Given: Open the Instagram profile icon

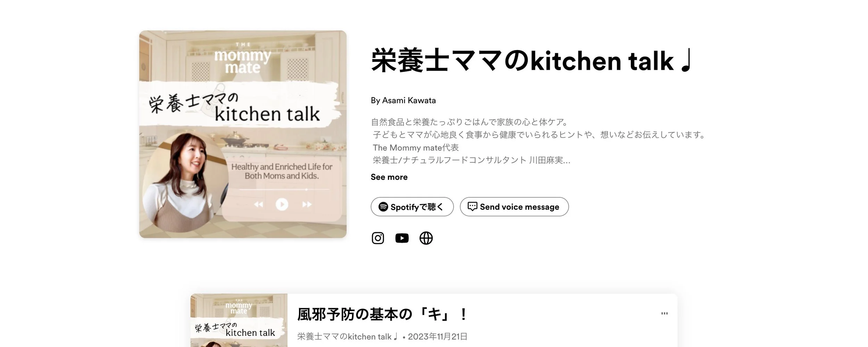Looking at the screenshot, I should pyautogui.click(x=378, y=238).
